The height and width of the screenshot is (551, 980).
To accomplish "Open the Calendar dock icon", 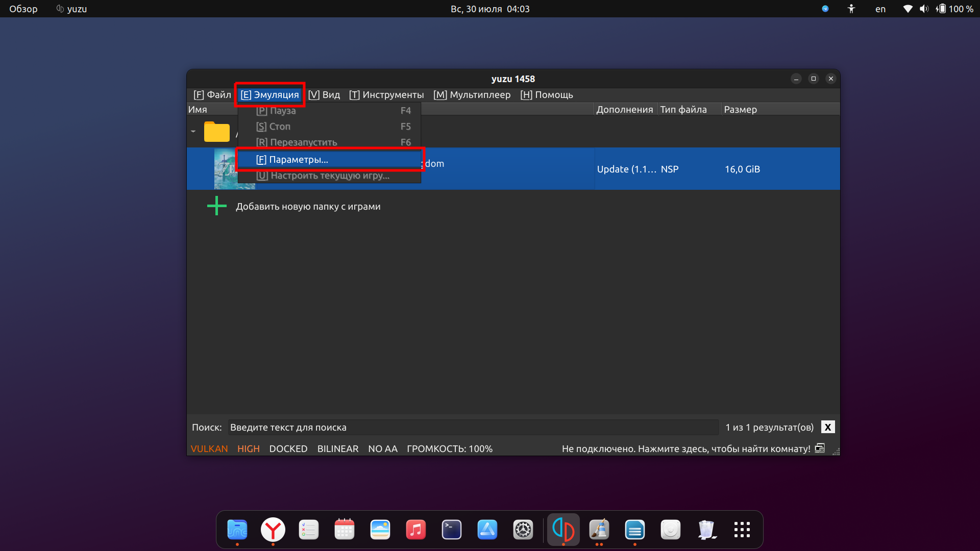I will (345, 530).
